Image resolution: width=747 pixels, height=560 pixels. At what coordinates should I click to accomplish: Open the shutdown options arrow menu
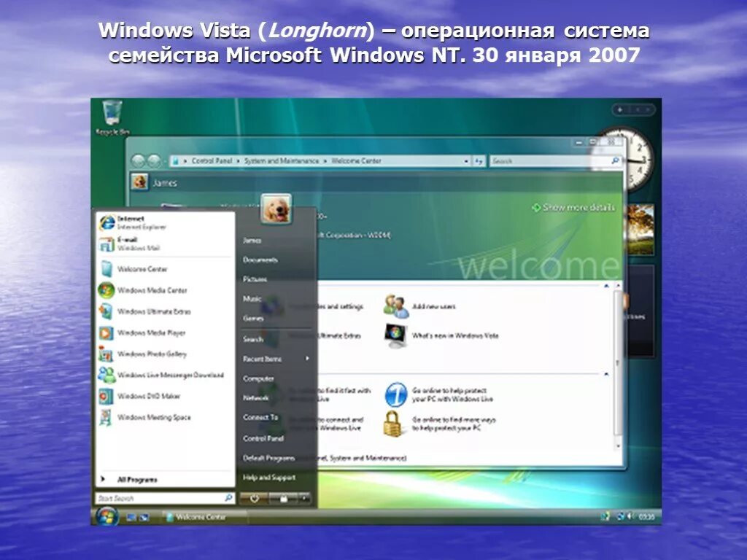point(304,499)
